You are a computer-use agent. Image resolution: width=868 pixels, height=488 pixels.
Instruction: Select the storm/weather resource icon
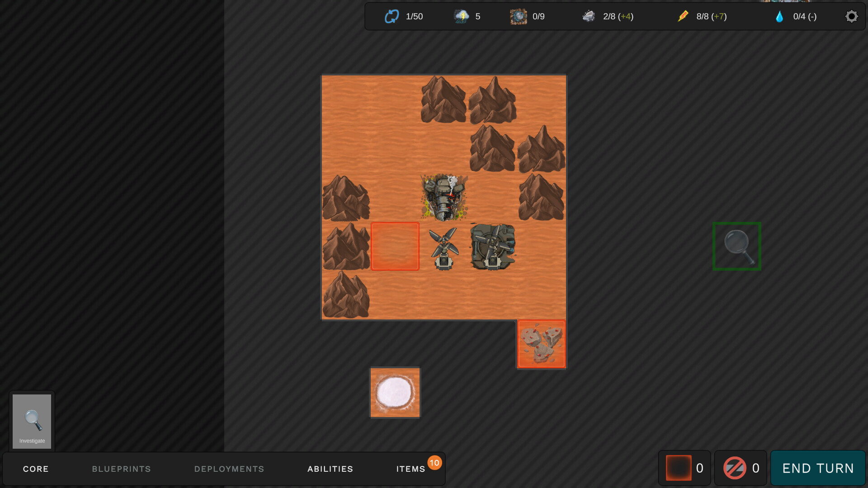(x=462, y=16)
